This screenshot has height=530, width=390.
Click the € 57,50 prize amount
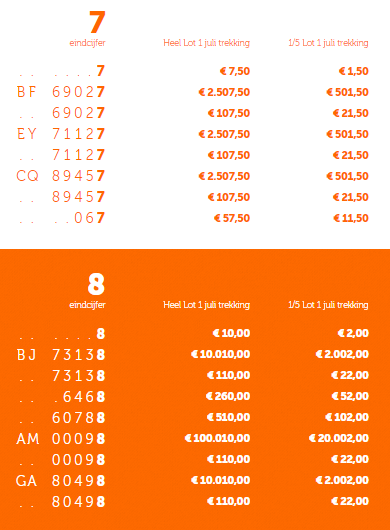click(x=232, y=218)
